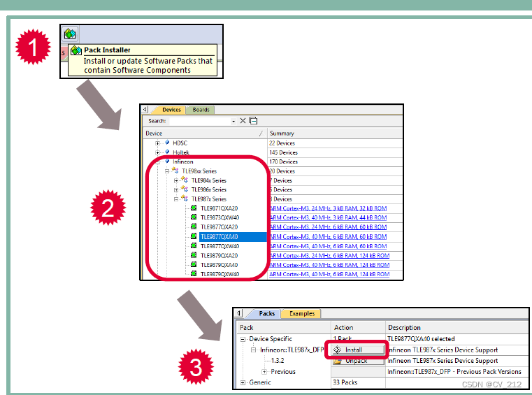Select the TLE984x Series row

click(x=208, y=180)
